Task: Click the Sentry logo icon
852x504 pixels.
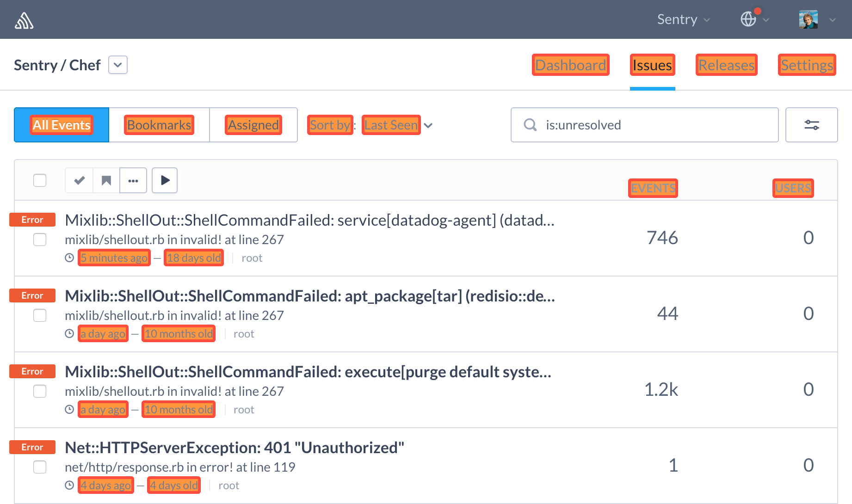Action: click(24, 20)
